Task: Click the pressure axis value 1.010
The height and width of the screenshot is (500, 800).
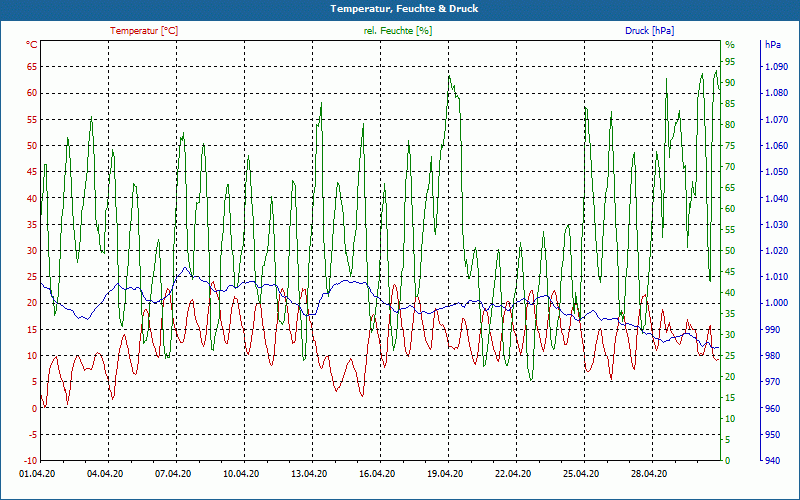Action: (x=776, y=277)
